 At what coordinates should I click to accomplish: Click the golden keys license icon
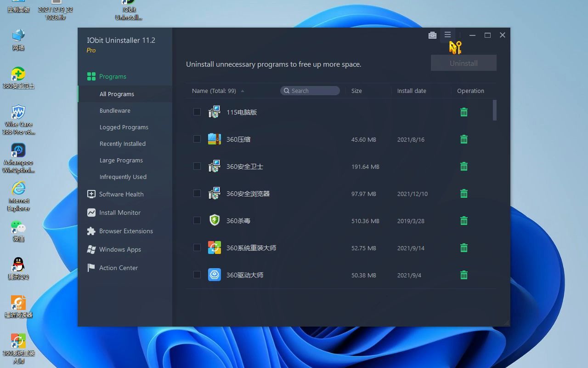455,47
